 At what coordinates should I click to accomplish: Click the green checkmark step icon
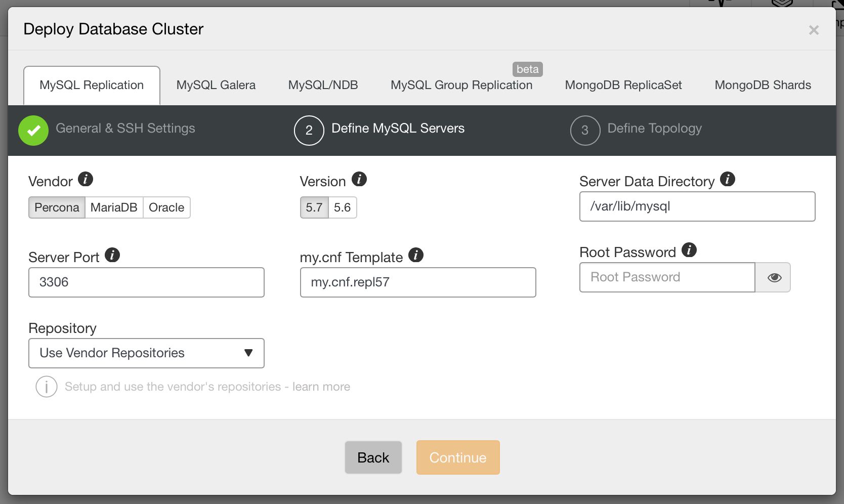point(33,131)
